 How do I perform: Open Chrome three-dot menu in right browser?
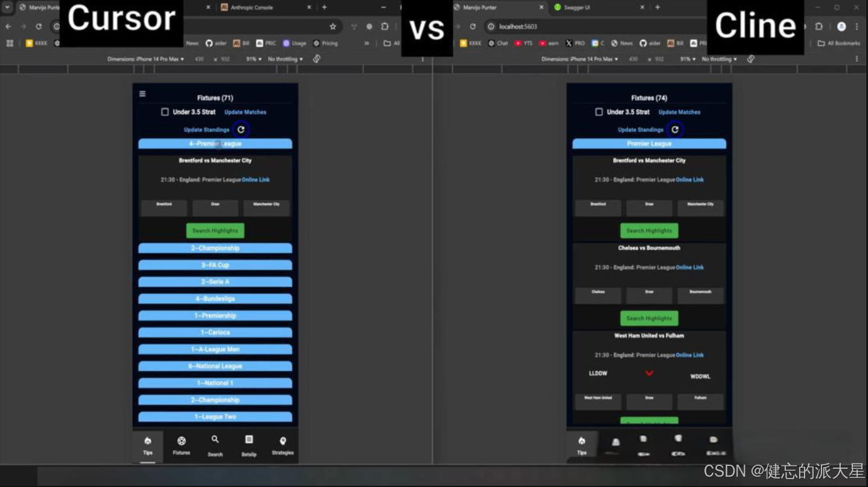pyautogui.click(x=857, y=27)
